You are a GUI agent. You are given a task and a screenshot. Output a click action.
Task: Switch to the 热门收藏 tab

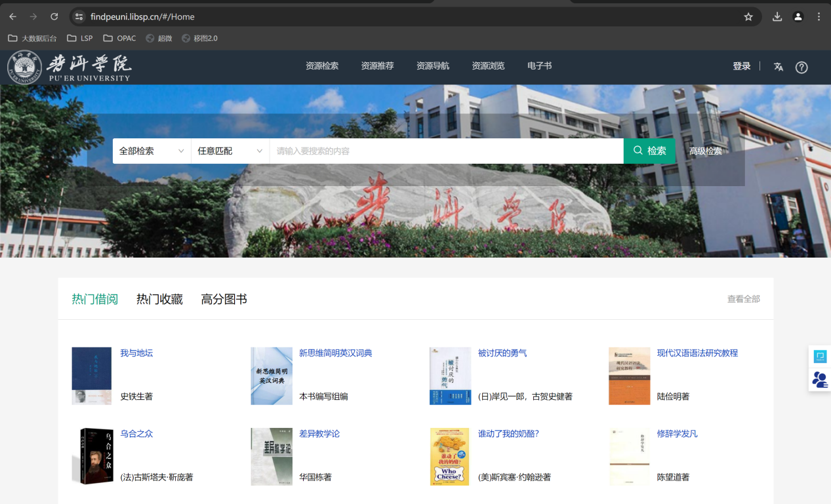[159, 300]
